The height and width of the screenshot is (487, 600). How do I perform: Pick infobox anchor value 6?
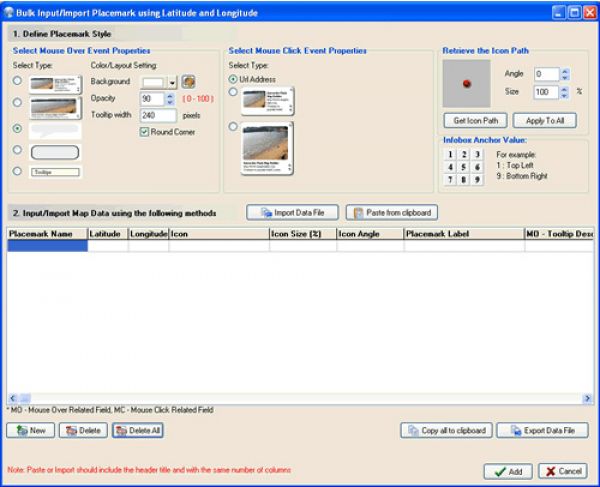477,167
